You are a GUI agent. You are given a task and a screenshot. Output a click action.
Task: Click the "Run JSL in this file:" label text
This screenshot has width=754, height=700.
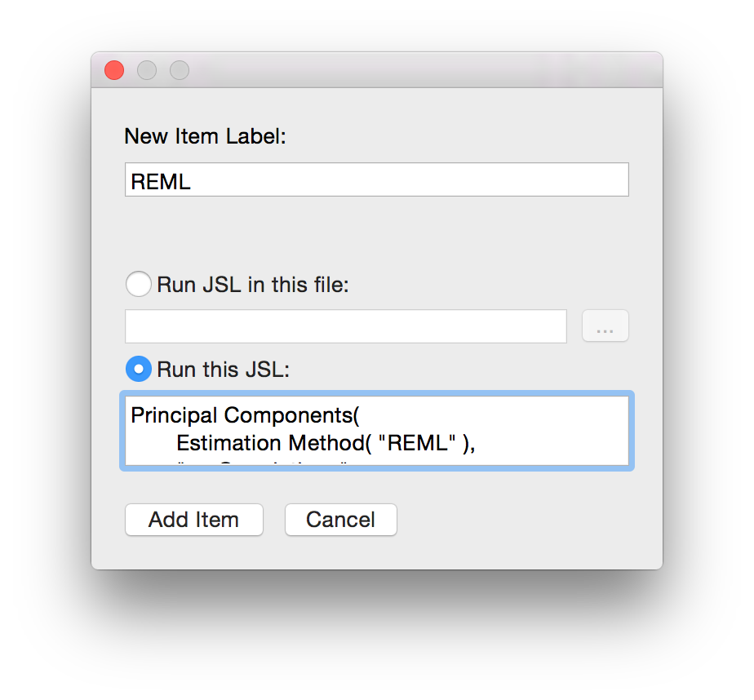click(x=253, y=286)
